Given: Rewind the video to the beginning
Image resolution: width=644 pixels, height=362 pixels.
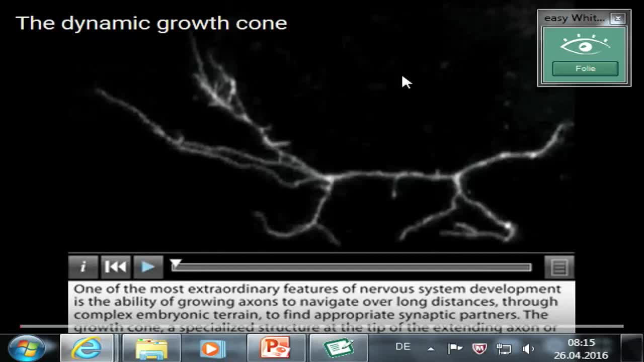Looking at the screenshot, I should (x=116, y=266).
